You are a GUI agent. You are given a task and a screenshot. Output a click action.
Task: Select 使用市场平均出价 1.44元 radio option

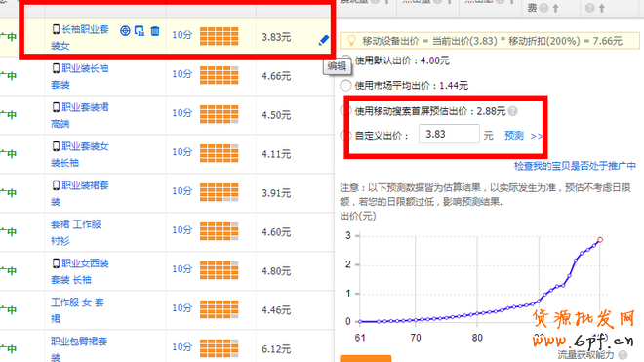point(345,86)
